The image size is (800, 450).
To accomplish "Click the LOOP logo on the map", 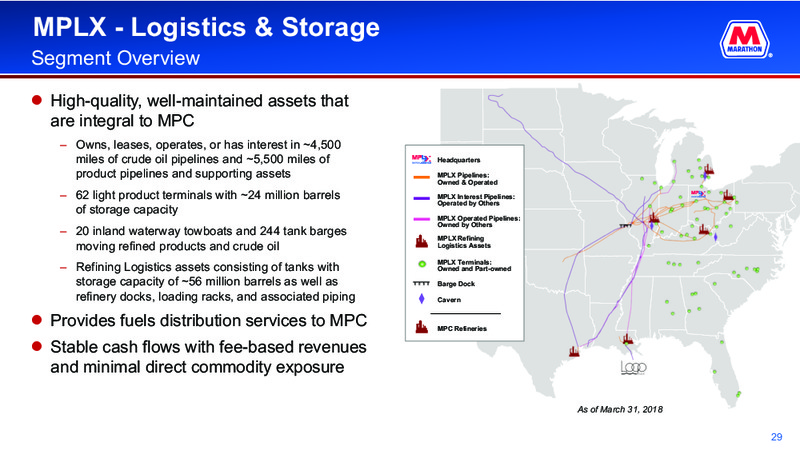I will 634,367.
